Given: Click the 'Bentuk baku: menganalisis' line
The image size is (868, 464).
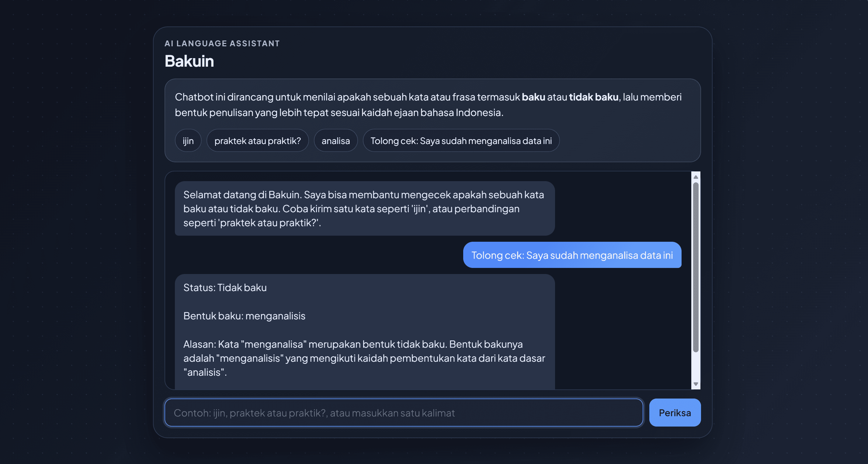Looking at the screenshot, I should click(244, 316).
